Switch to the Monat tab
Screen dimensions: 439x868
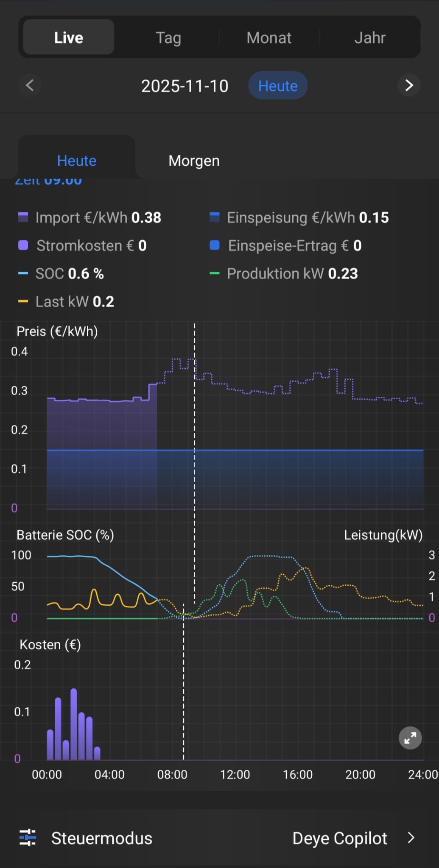(x=269, y=38)
